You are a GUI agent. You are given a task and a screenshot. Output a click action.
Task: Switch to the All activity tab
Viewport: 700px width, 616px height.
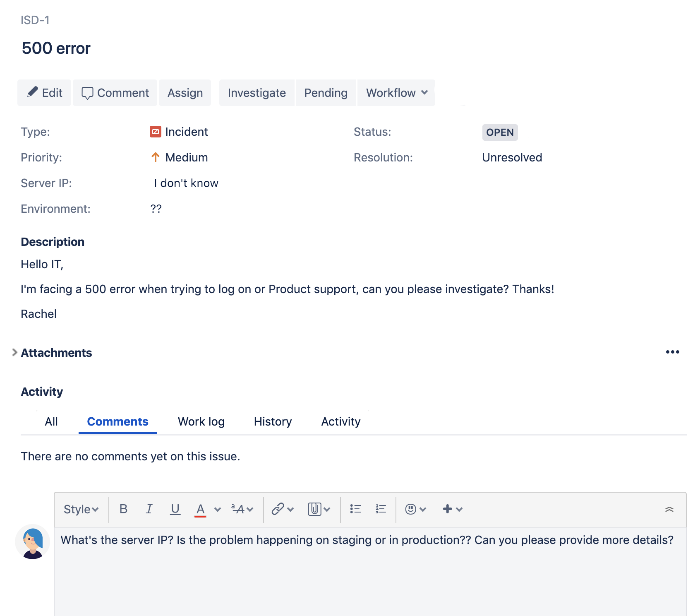coord(51,421)
